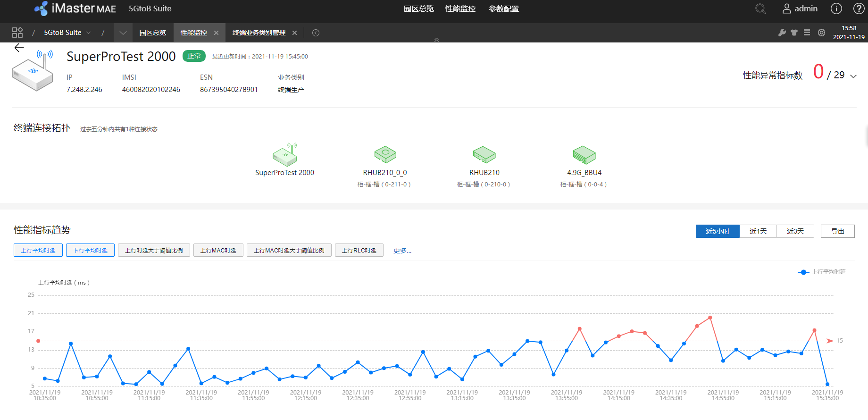Open 性能监控 in top menu
The width and height of the screenshot is (868, 420).
460,8
